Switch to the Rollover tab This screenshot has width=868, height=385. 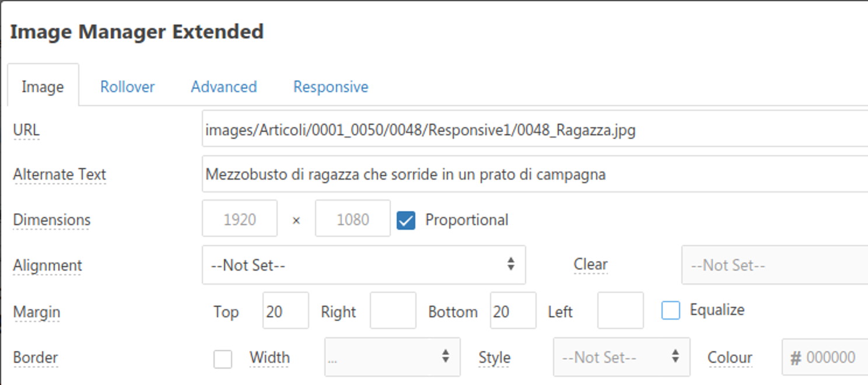coord(127,87)
